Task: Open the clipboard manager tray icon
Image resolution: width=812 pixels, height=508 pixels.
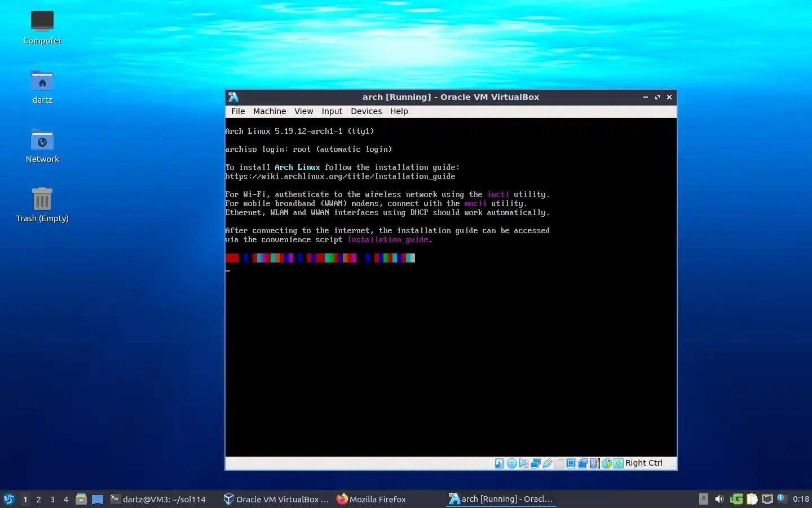Action: click(x=752, y=499)
